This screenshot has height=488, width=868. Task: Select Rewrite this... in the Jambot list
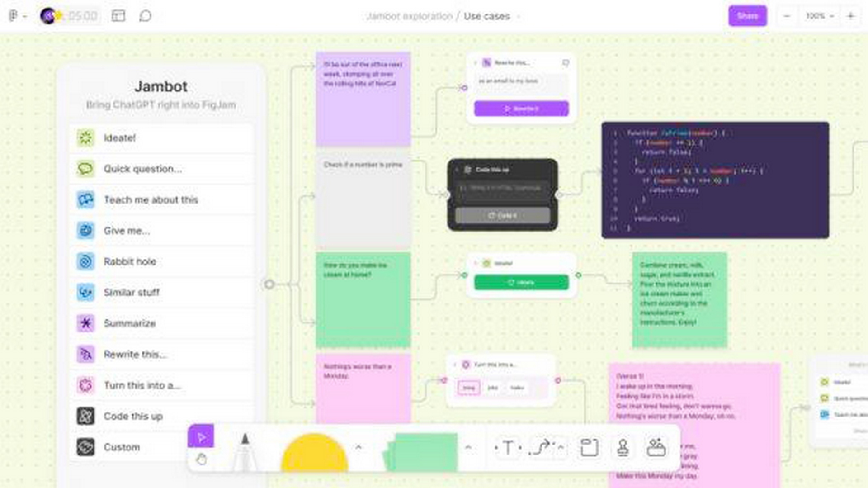[x=161, y=354]
